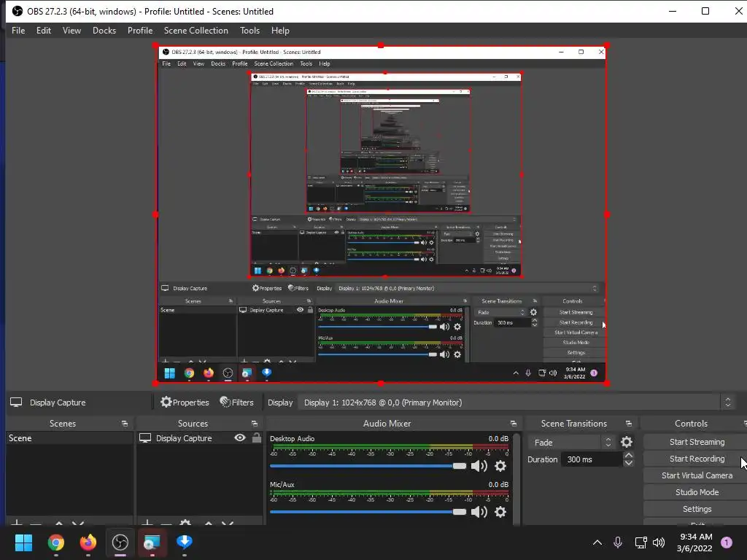Open the Help menu

tap(280, 31)
